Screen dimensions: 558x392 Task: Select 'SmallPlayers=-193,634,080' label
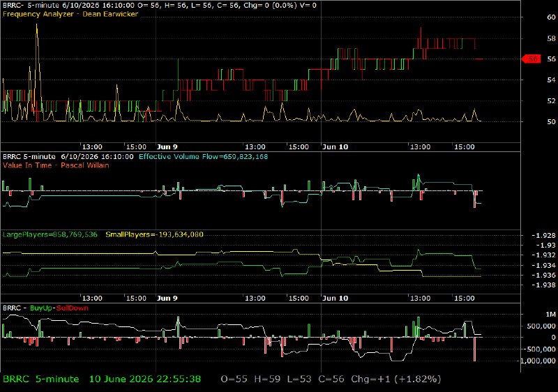click(x=154, y=234)
